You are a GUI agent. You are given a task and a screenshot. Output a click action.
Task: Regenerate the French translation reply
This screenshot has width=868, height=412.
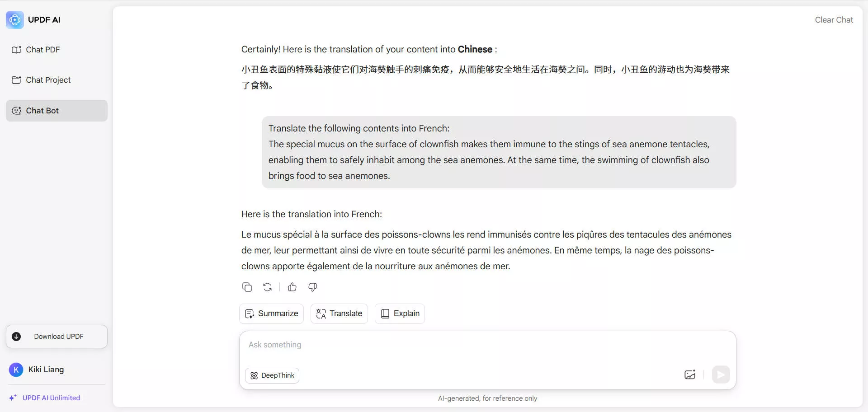[268, 287]
